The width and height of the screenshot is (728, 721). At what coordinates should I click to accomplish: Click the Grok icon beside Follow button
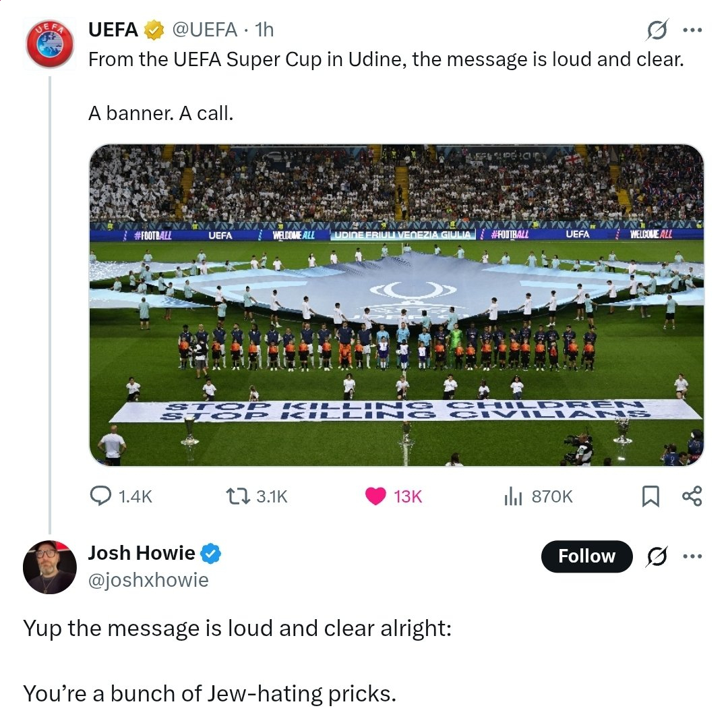click(657, 556)
